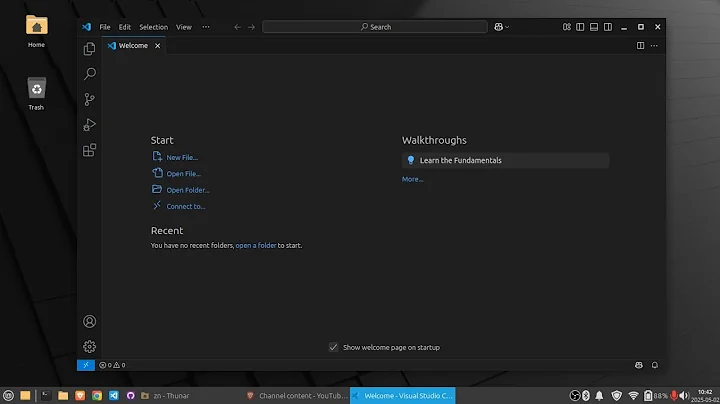
Task: Click the OBS tray icon
Action: coord(574,395)
